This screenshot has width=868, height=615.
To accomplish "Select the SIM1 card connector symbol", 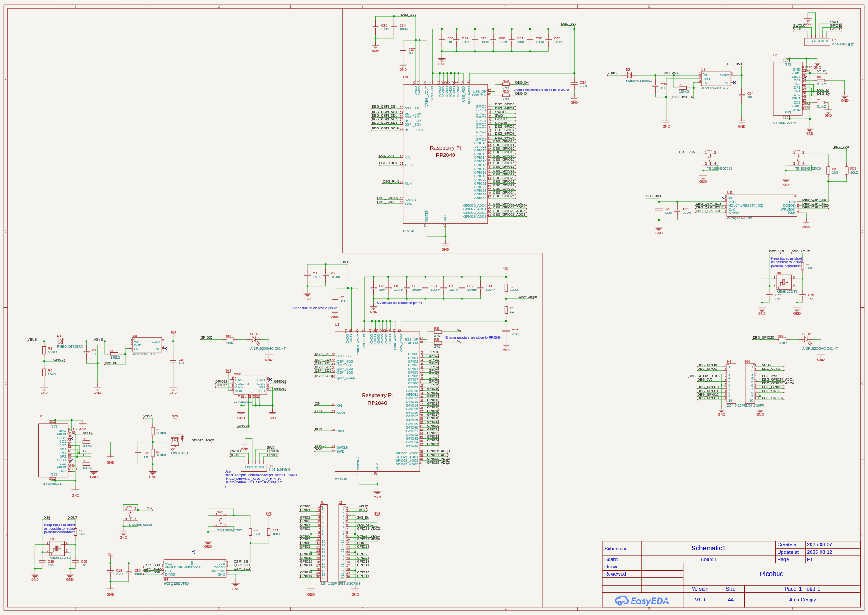I will (250, 385).
